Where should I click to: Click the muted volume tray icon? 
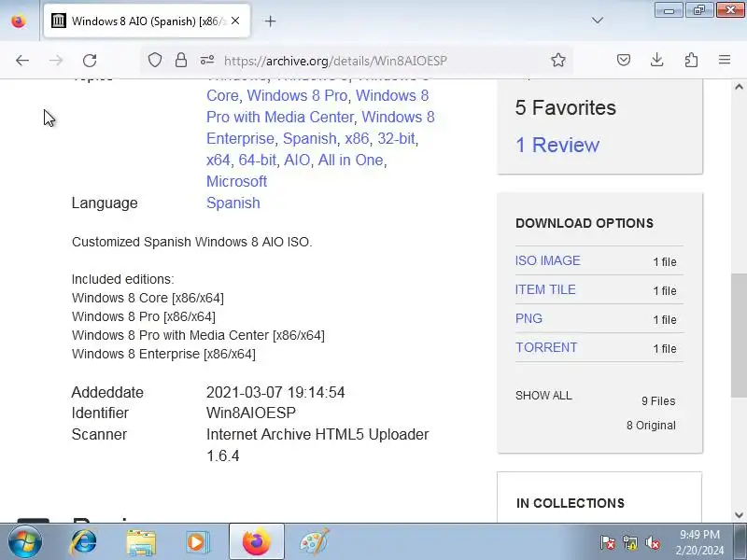(652, 543)
